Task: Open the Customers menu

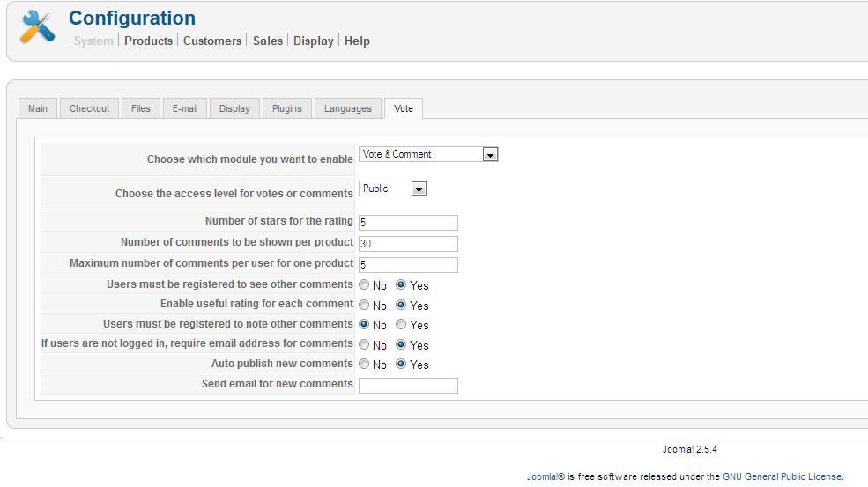Action: coord(212,41)
